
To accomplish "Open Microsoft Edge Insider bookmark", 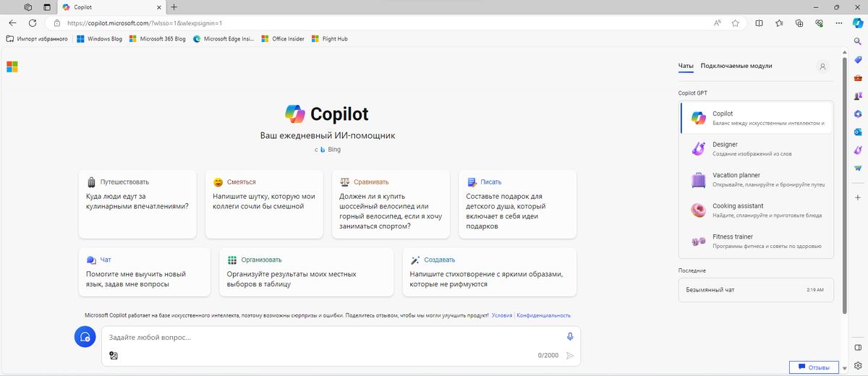I will (x=224, y=39).
